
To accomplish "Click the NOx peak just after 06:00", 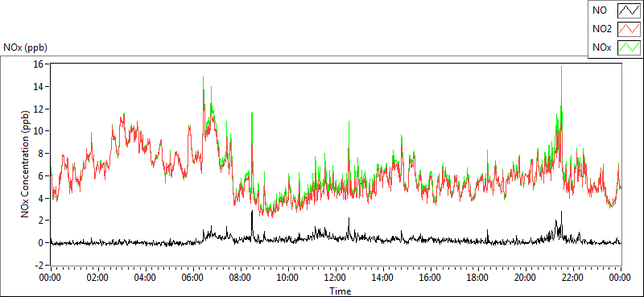I will point(203,82).
